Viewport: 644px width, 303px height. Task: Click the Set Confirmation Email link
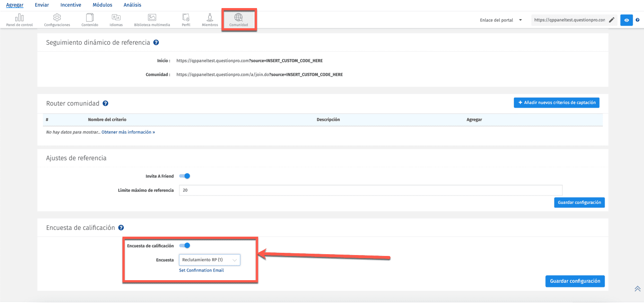tap(201, 270)
